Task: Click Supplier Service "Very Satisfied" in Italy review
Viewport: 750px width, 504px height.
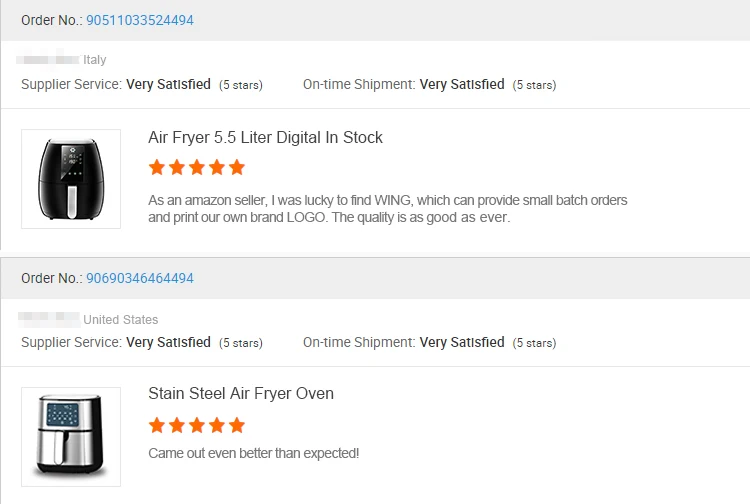Action: coord(168,85)
